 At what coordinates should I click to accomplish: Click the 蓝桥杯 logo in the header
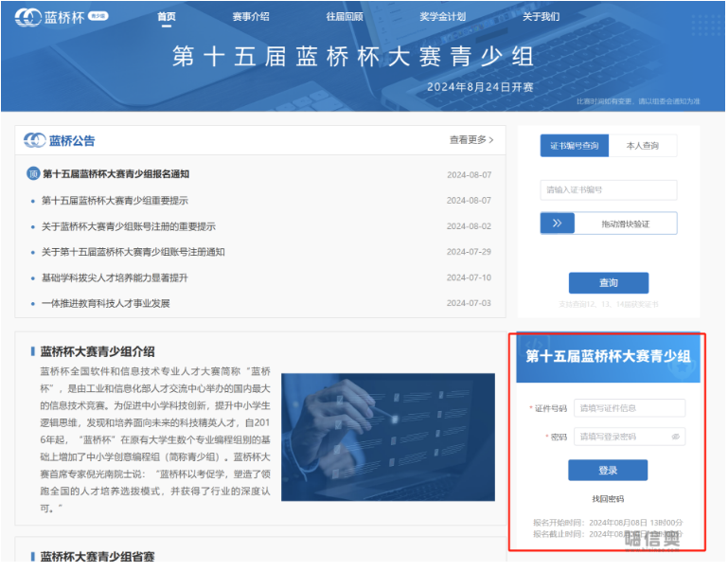[x=62, y=17]
